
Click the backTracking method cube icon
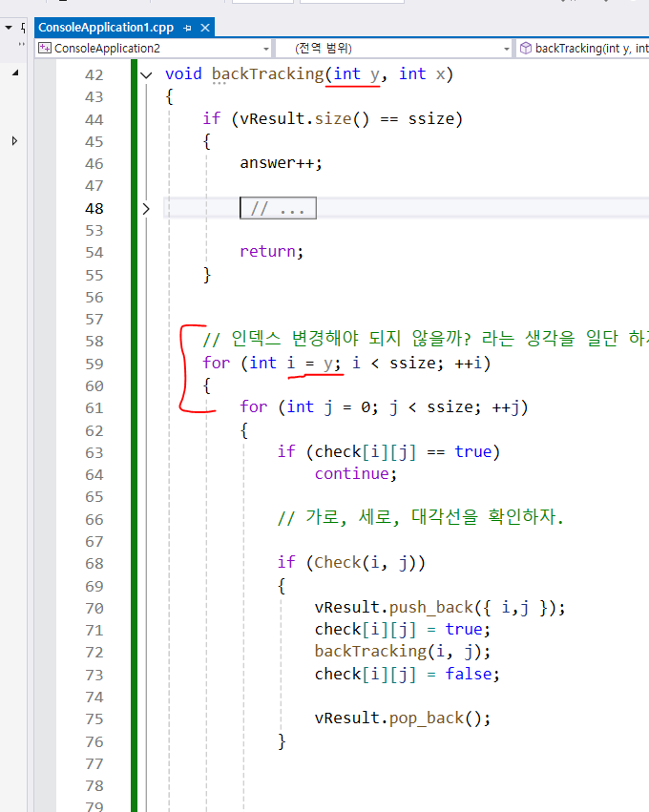[x=526, y=48]
